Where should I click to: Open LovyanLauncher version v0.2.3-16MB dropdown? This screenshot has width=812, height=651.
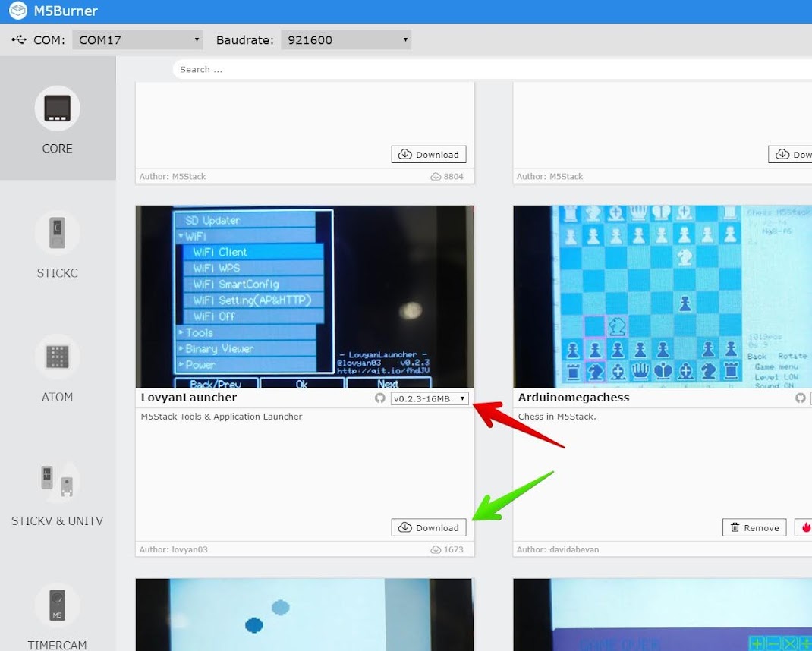(x=430, y=398)
